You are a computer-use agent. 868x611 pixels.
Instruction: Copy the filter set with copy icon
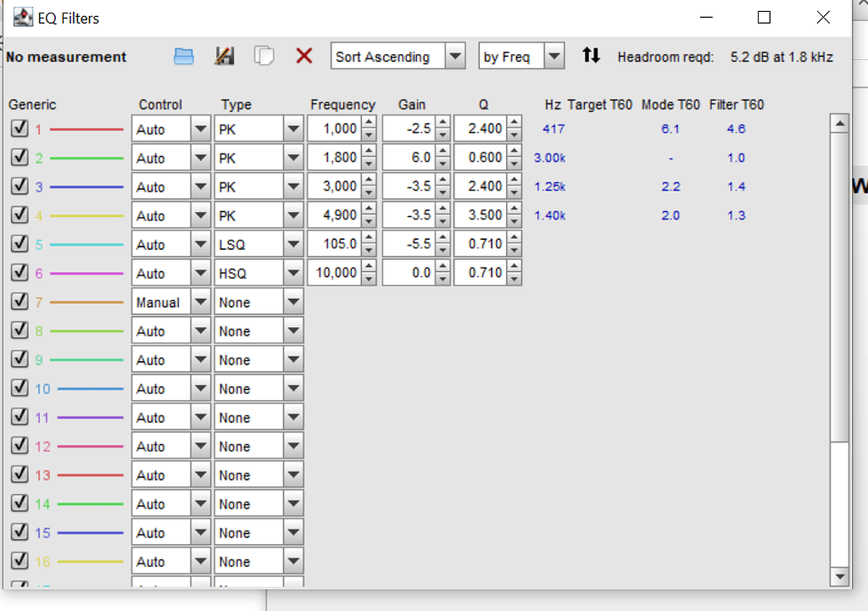coord(264,55)
